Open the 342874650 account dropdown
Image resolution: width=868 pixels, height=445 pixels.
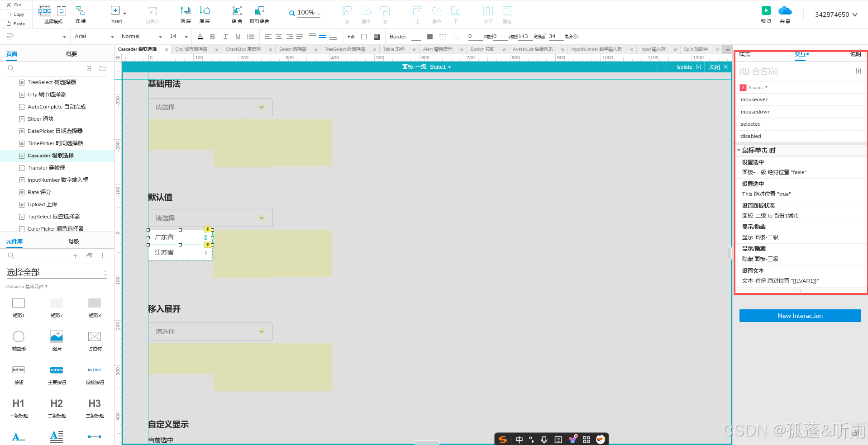836,14
